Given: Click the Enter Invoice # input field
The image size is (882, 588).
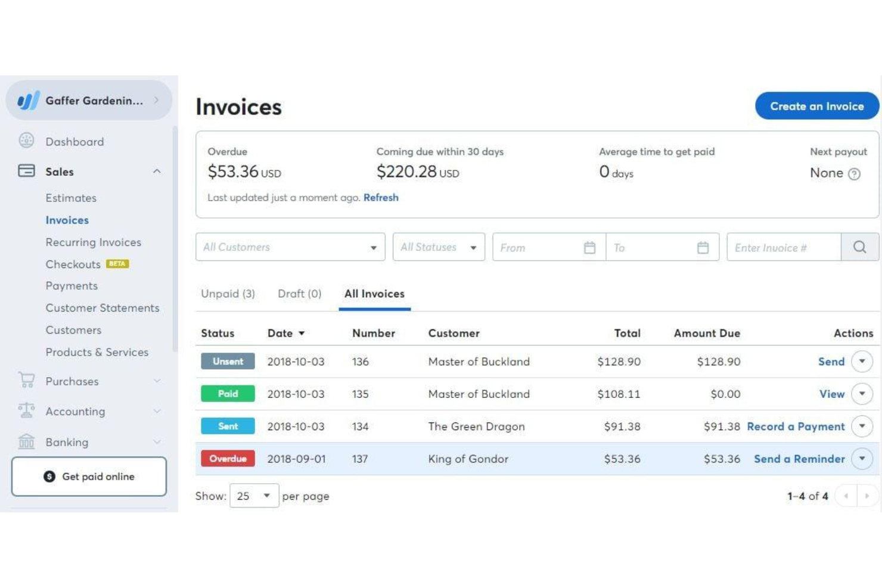Looking at the screenshot, I should [x=784, y=247].
